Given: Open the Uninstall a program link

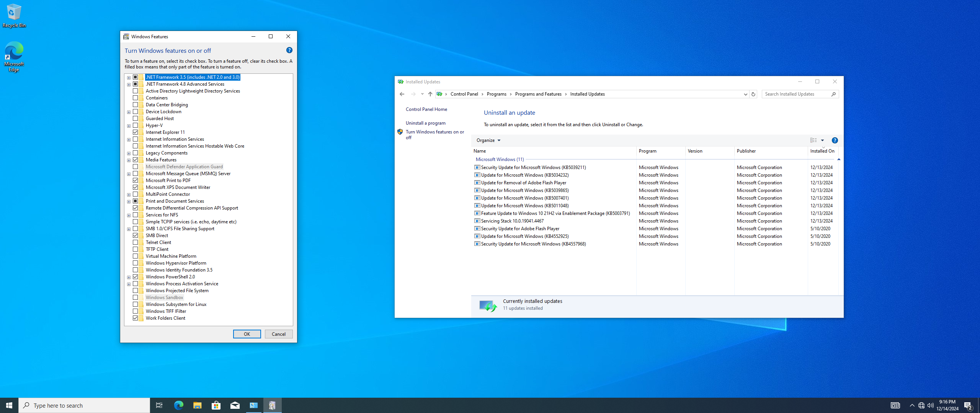Looking at the screenshot, I should pos(426,123).
